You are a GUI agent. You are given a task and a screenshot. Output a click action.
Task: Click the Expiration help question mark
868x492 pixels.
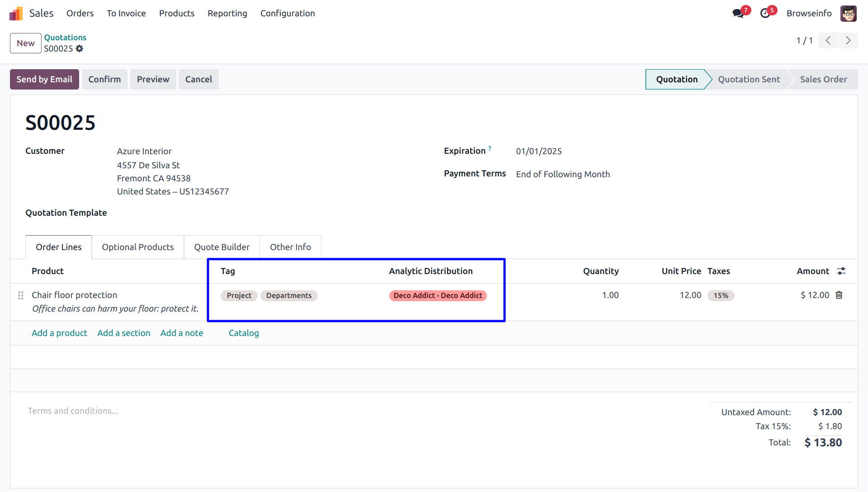click(x=490, y=148)
